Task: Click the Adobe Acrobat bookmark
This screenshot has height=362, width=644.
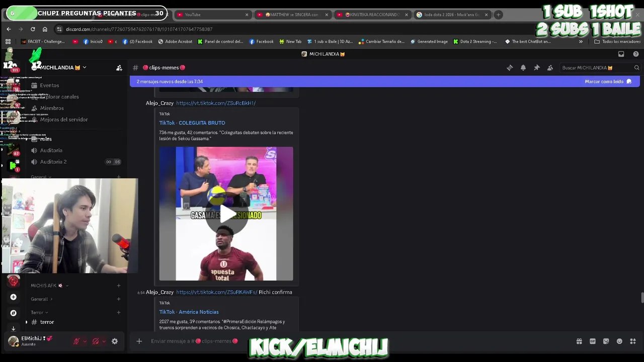Action: click(x=175, y=42)
